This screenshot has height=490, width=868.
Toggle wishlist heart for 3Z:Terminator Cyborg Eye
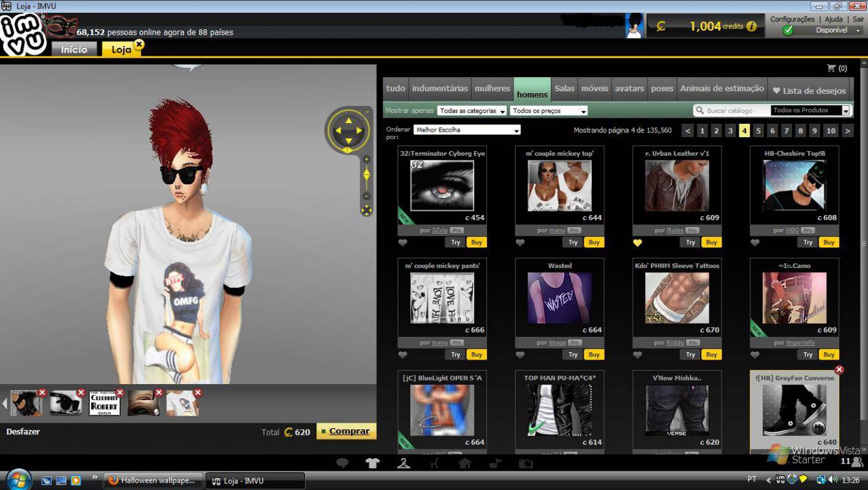(x=402, y=243)
